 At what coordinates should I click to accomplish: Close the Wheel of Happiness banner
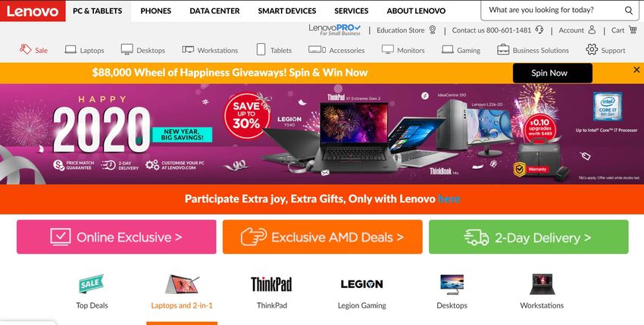pyautogui.click(x=636, y=70)
